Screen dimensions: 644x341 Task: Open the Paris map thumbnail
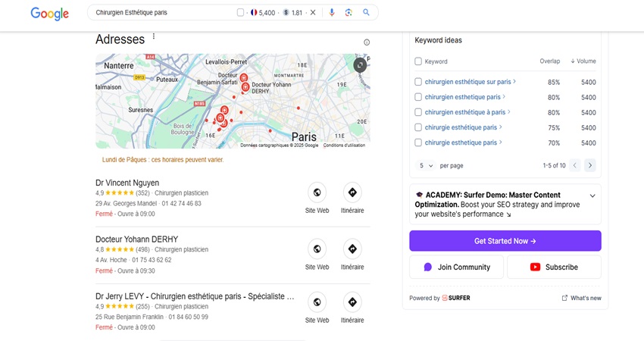click(233, 101)
